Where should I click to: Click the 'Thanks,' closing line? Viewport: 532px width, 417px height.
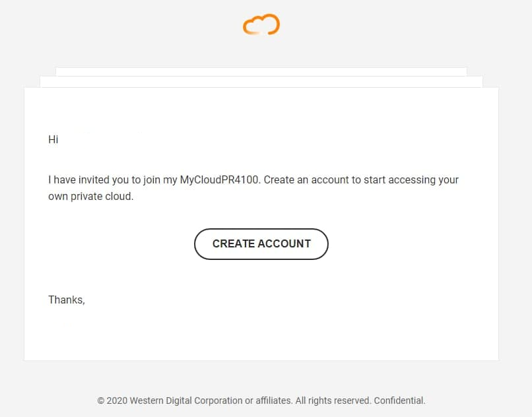(67, 300)
